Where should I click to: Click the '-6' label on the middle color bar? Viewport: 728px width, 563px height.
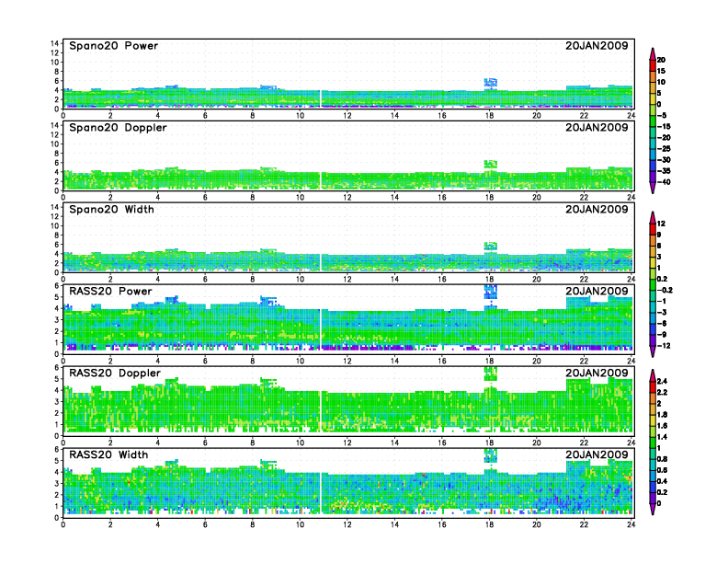[x=662, y=323]
